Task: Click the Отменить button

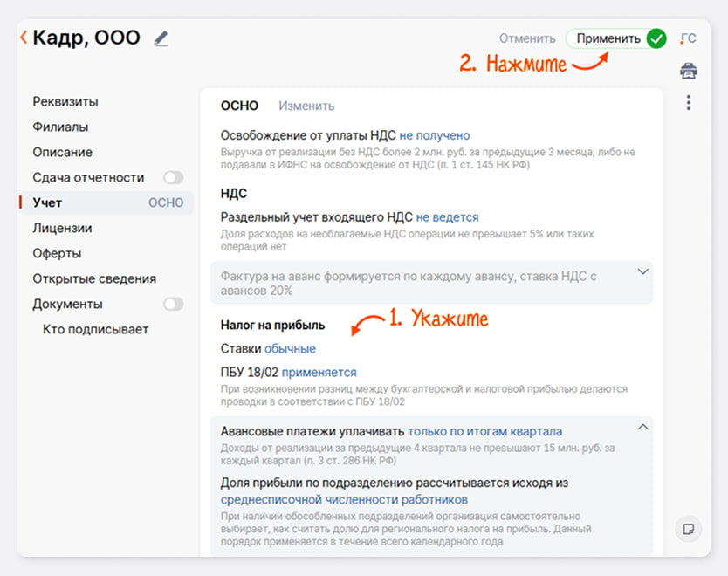Action: pos(527,38)
